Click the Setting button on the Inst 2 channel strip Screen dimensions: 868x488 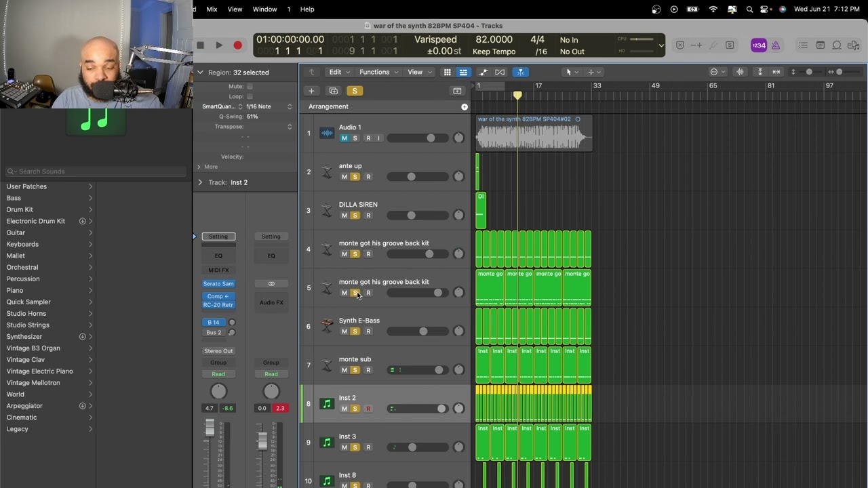tap(218, 237)
